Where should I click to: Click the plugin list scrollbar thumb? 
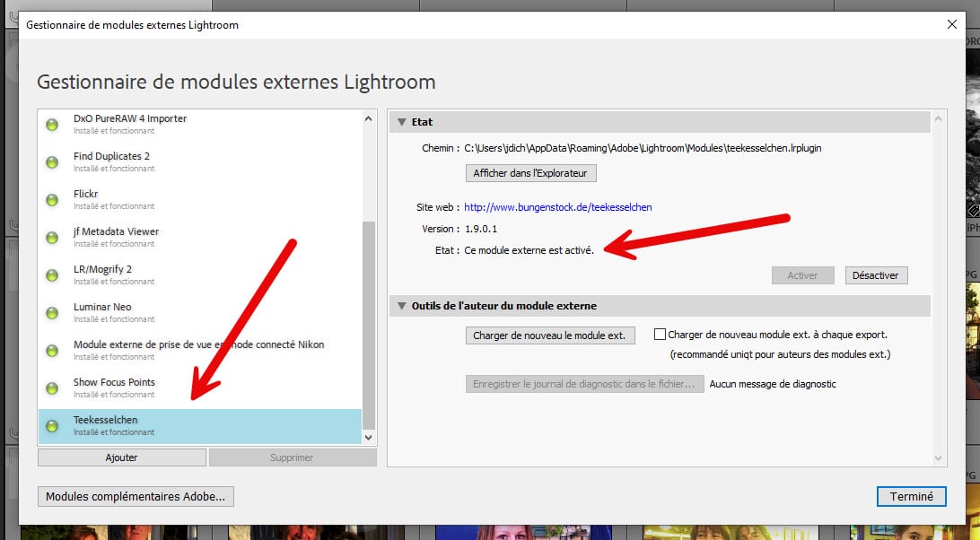tap(369, 325)
